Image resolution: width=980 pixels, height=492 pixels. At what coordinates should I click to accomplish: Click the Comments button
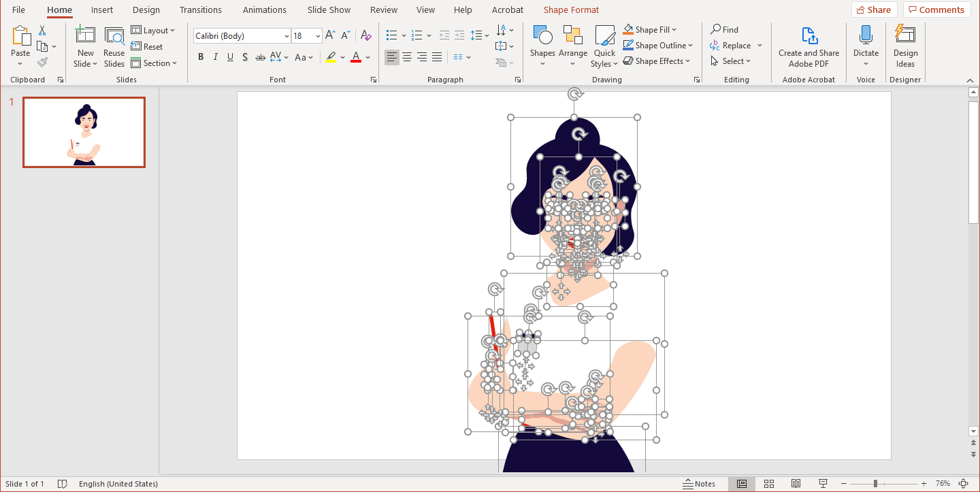[x=936, y=9]
